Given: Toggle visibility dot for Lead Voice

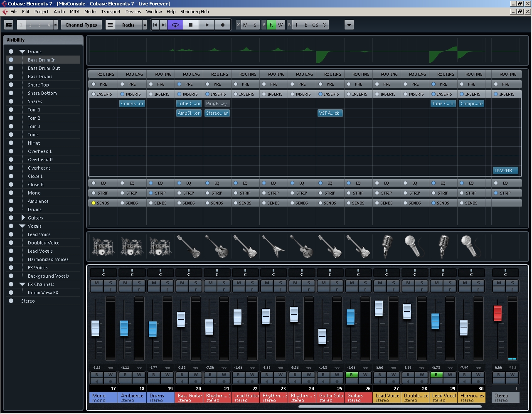Looking at the screenshot, I should (x=11, y=234).
